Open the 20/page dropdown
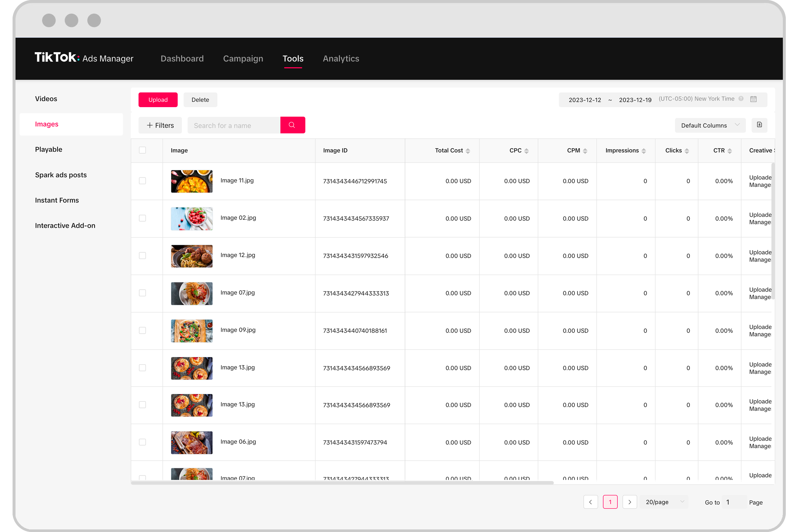 coord(664,502)
